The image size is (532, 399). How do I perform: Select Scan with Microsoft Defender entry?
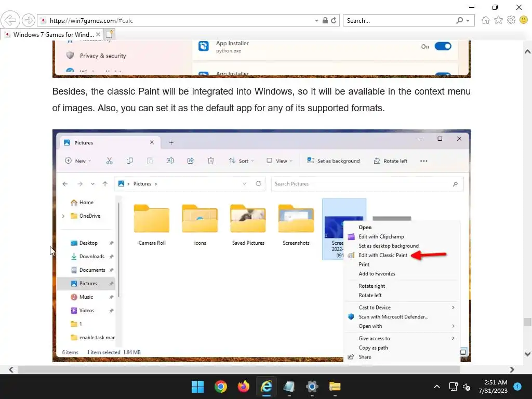click(393, 317)
